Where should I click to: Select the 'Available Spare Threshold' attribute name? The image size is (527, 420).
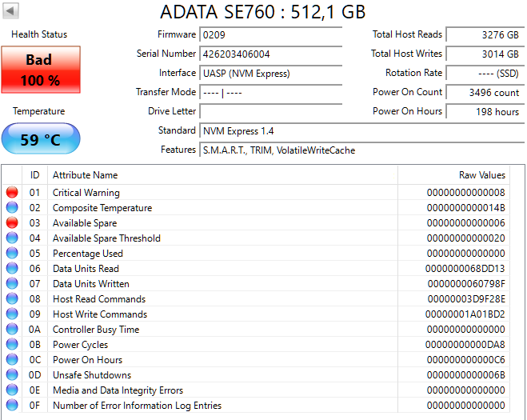point(106,238)
